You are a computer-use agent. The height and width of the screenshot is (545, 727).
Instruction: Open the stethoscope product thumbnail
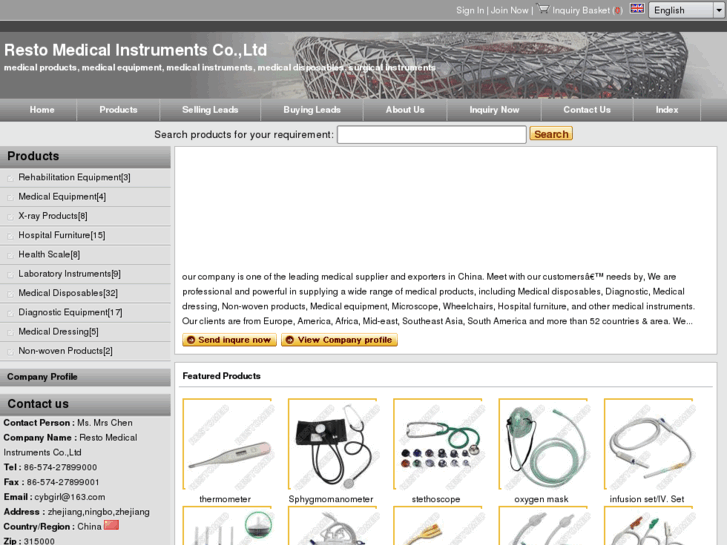pos(438,444)
